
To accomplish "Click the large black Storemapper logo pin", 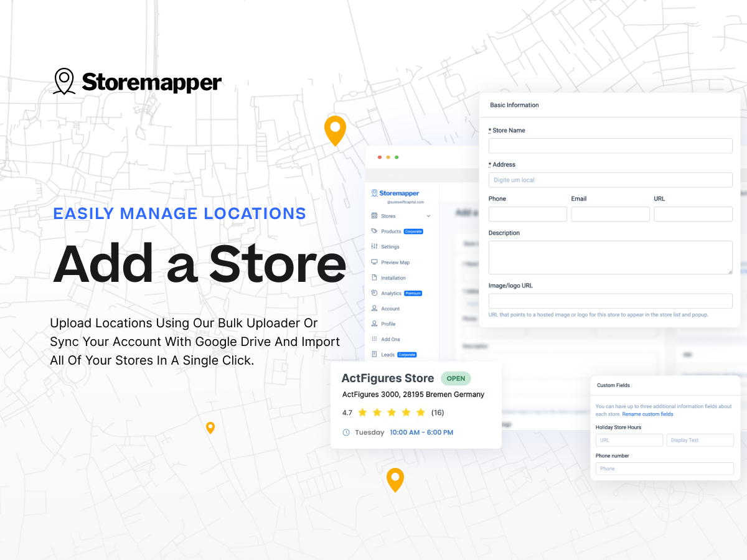I will coord(64,82).
